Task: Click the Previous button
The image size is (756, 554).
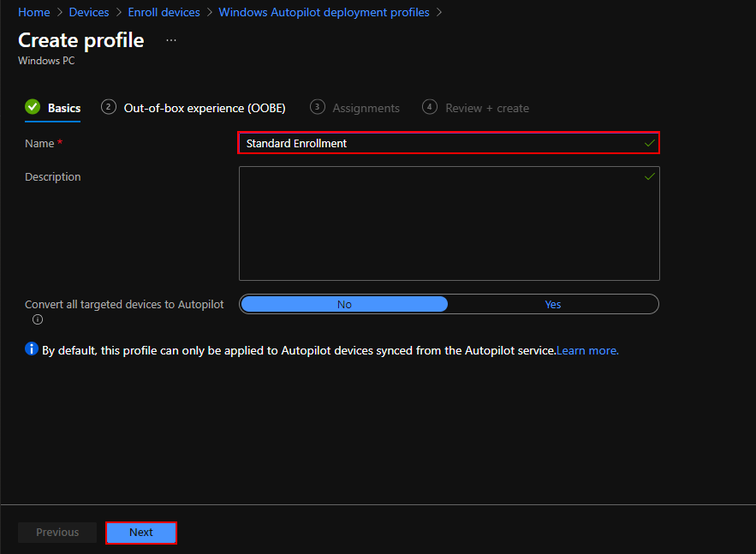Action: (x=57, y=532)
